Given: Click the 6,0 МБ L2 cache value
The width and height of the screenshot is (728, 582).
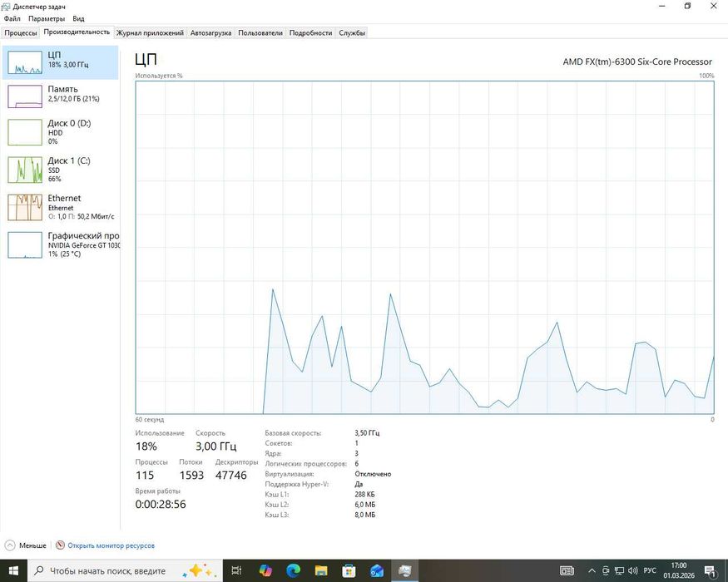Looking at the screenshot, I should coord(365,505).
